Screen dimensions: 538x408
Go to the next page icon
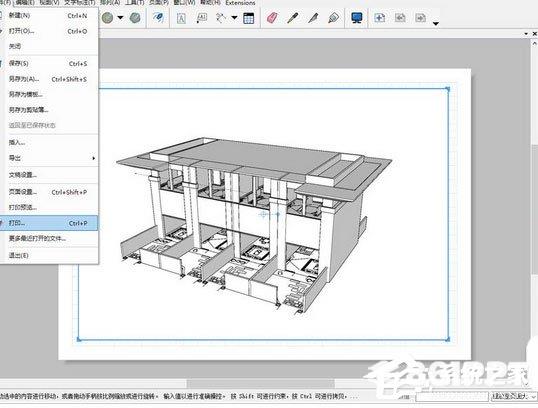tap(421, 17)
